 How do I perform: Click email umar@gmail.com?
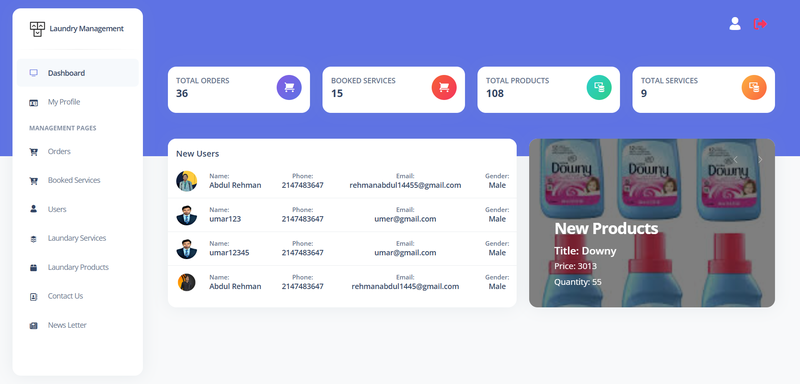click(405, 252)
